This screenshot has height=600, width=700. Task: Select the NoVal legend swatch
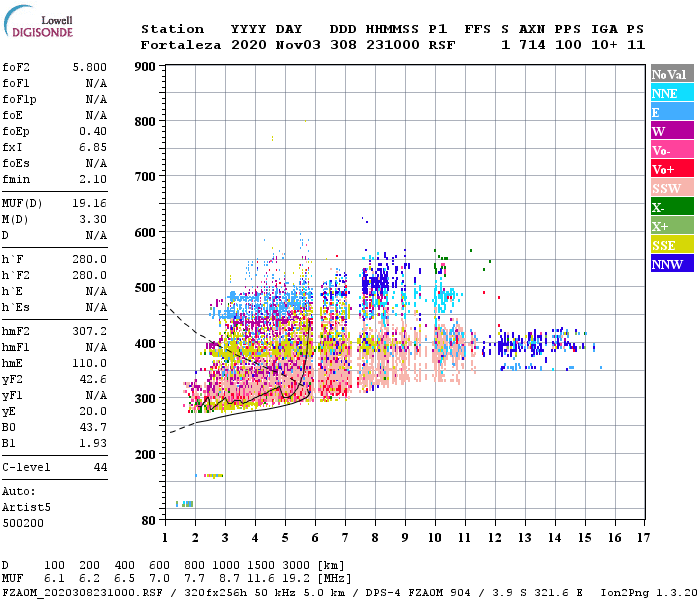pyautogui.click(x=672, y=74)
